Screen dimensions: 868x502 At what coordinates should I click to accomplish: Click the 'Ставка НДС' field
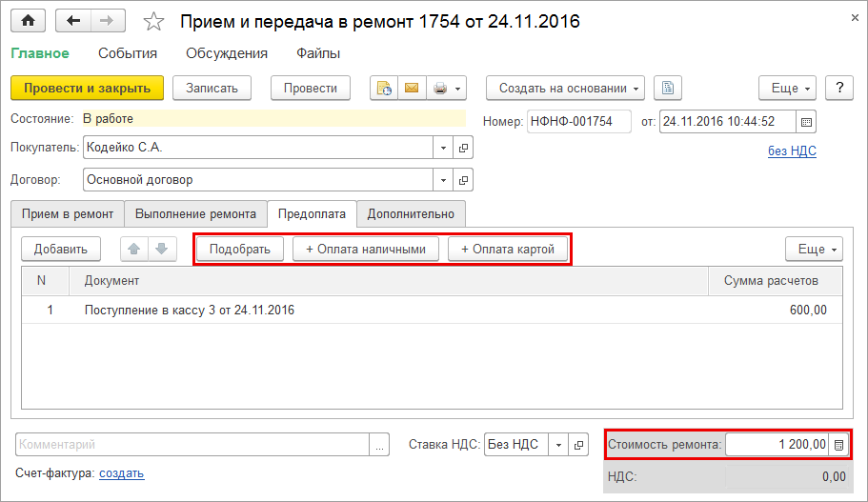click(515, 445)
